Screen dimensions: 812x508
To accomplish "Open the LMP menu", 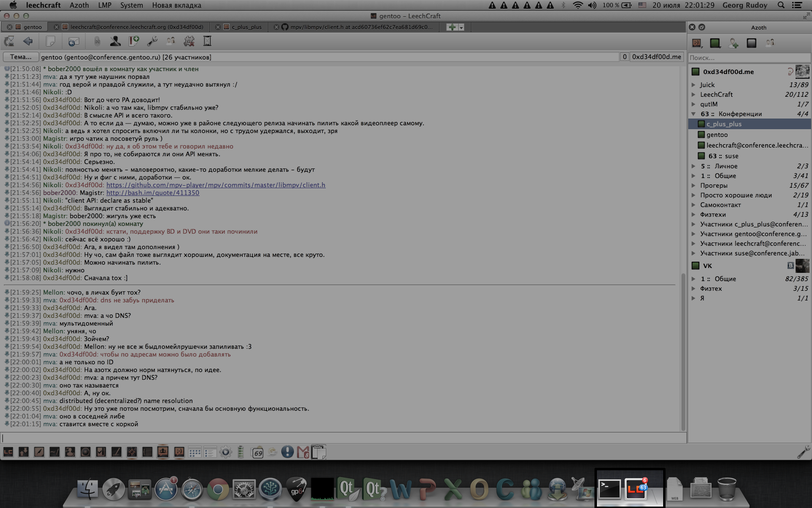I will [105, 5].
